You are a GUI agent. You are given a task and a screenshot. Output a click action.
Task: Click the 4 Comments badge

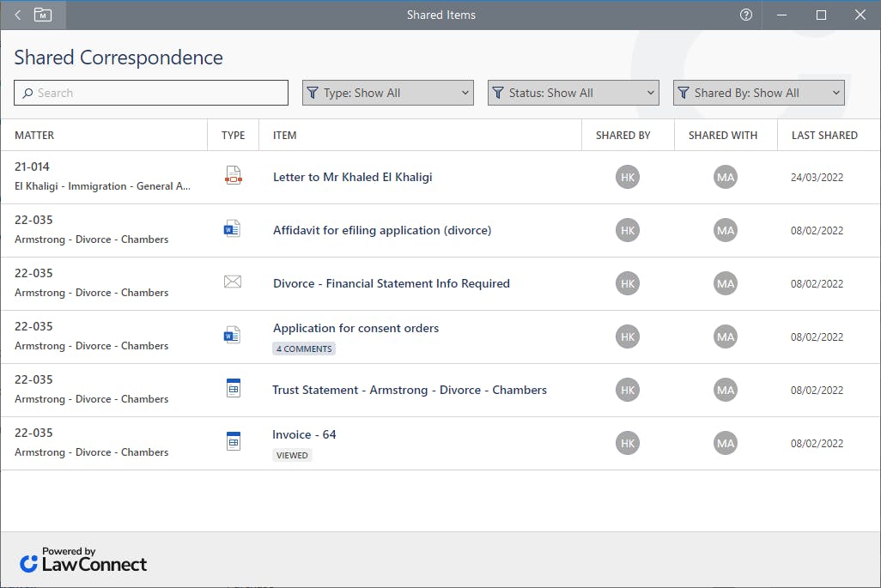(304, 349)
